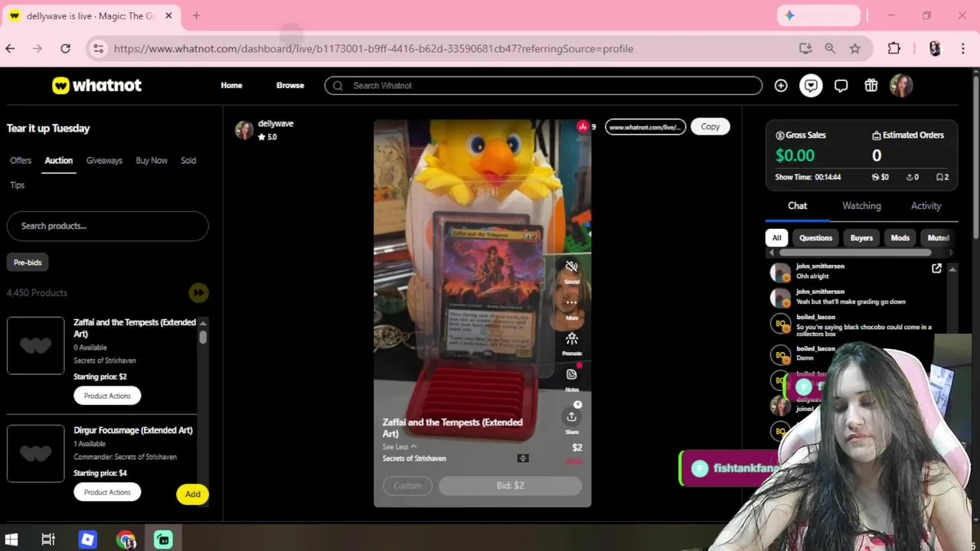Open the gift rewards icon
This screenshot has height=551, width=980.
pos(871,86)
